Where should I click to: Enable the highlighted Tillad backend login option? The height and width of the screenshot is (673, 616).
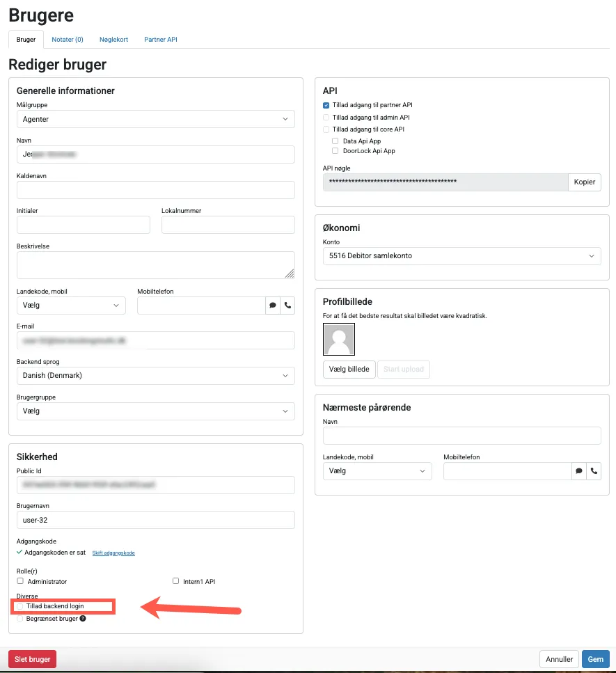(19, 606)
